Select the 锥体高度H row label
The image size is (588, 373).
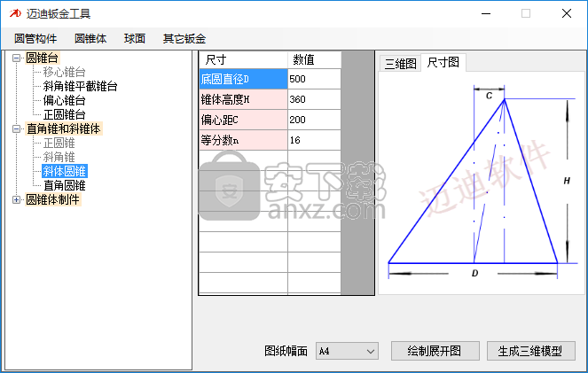click(x=243, y=99)
